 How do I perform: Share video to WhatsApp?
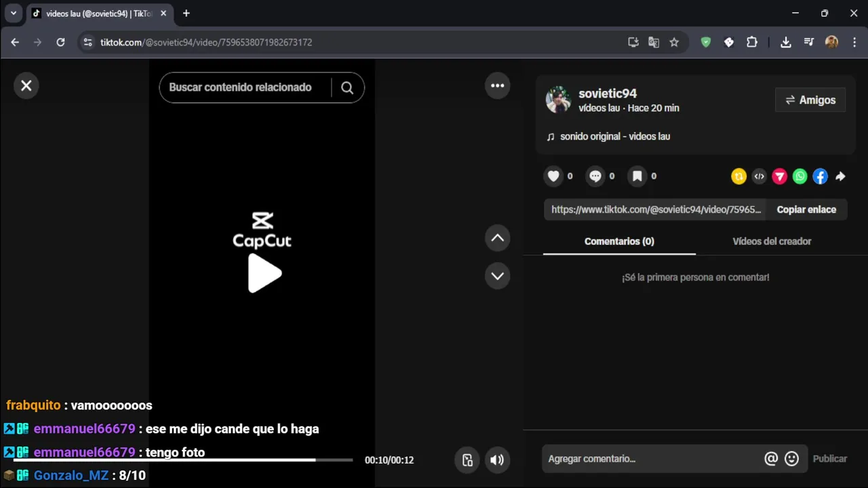(x=800, y=176)
